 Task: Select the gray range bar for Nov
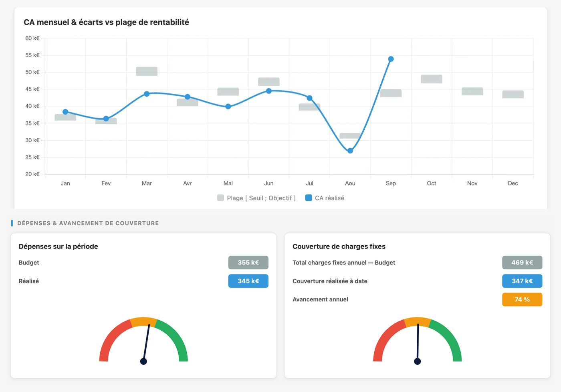(472, 91)
